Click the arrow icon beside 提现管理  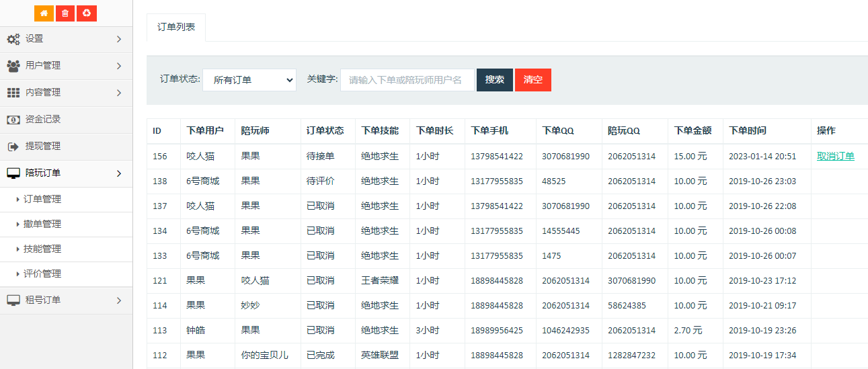click(13, 147)
